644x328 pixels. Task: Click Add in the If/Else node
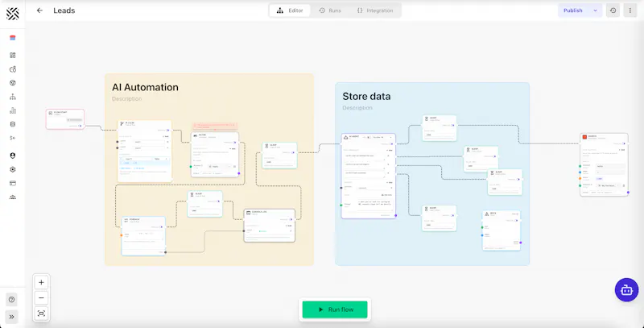coord(166,136)
